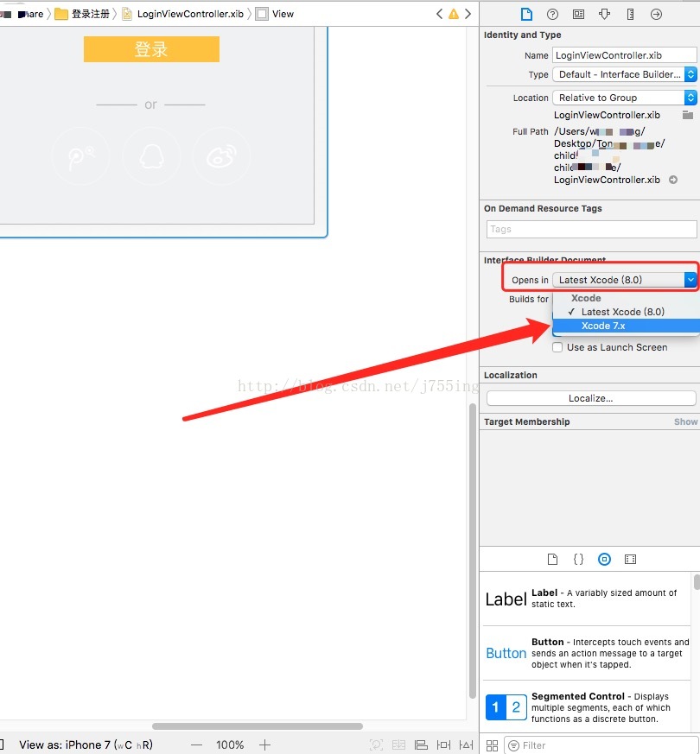
Task: Show the File Template library
Action: (x=552, y=559)
